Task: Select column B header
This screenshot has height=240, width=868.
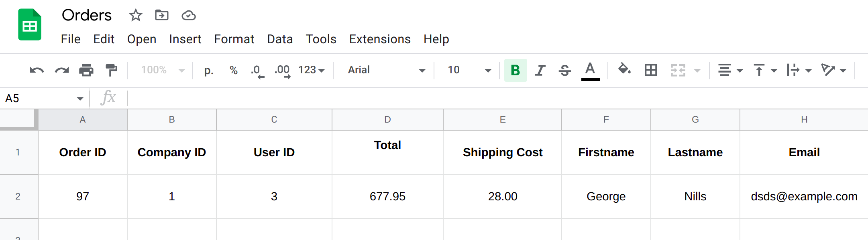Action: click(x=172, y=120)
